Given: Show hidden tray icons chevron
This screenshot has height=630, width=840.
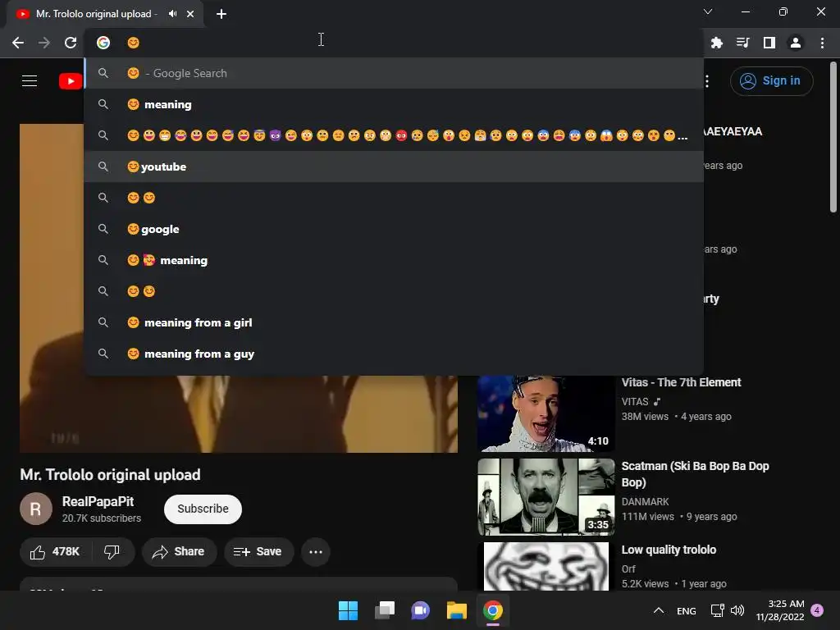Looking at the screenshot, I should coord(659,610).
